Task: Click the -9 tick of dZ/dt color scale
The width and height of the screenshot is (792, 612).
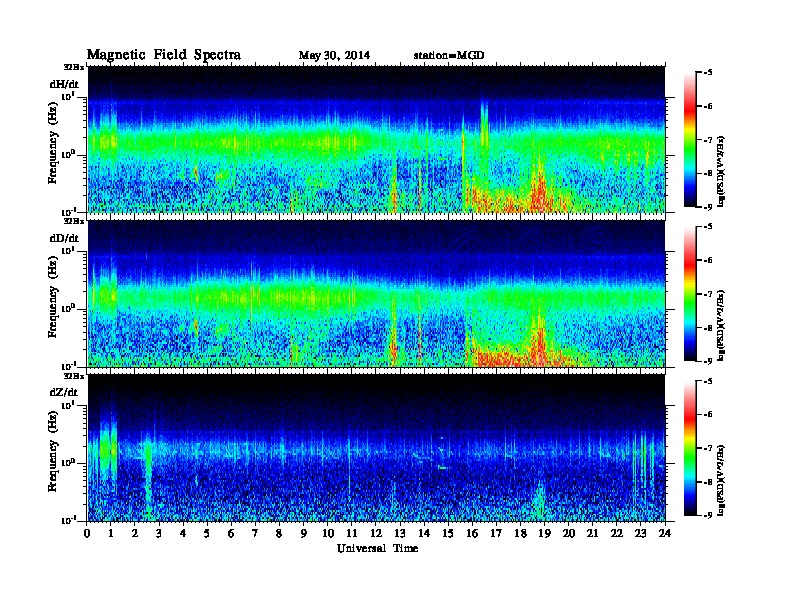Action: (708, 515)
